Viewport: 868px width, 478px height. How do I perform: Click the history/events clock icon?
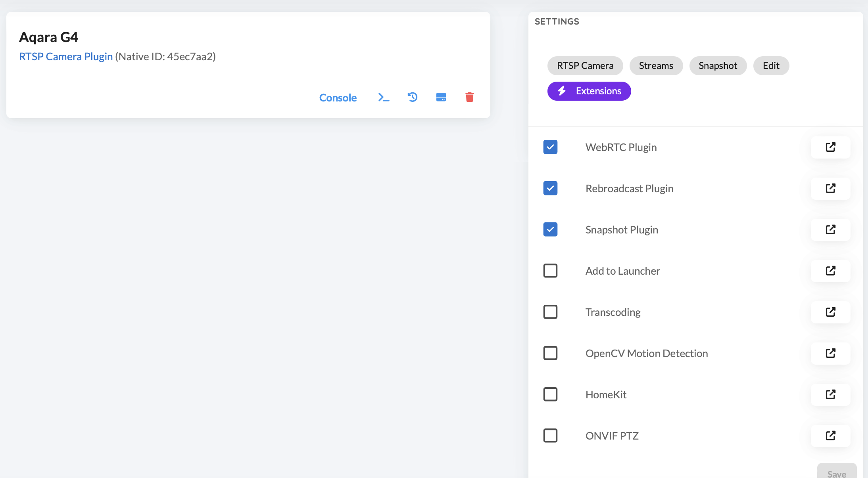click(413, 98)
